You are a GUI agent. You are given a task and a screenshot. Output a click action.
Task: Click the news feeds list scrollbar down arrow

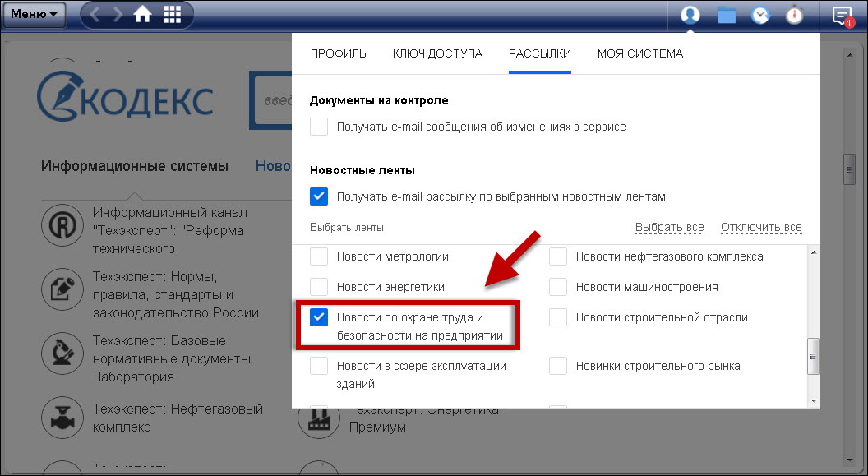click(814, 400)
